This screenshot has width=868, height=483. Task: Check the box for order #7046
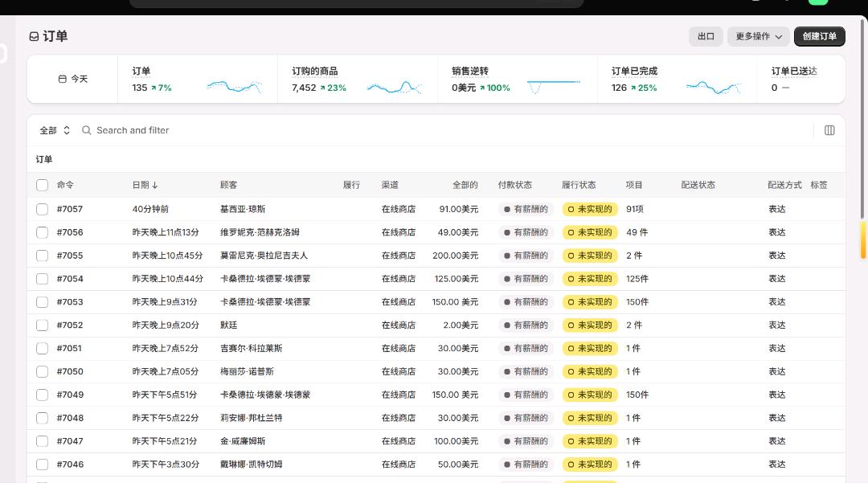(x=42, y=465)
